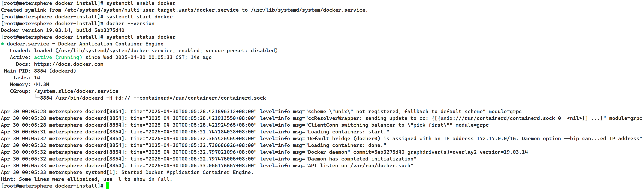Click the green "active (running)" status text

coord(58,58)
